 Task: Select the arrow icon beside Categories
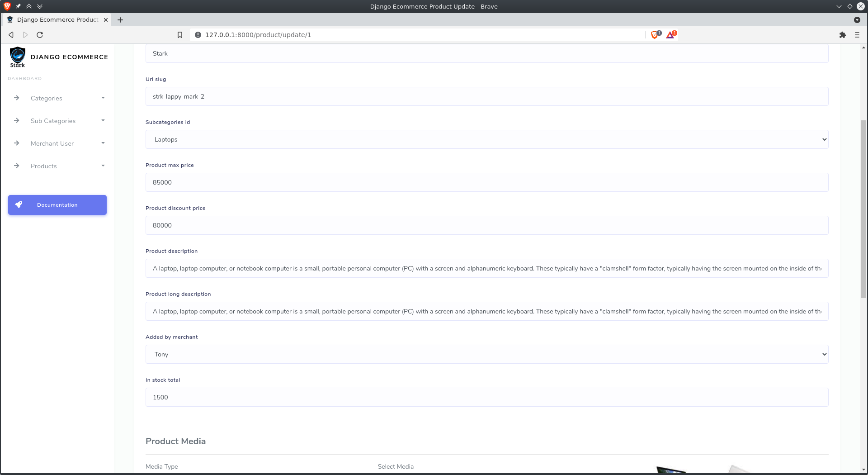coord(17,98)
